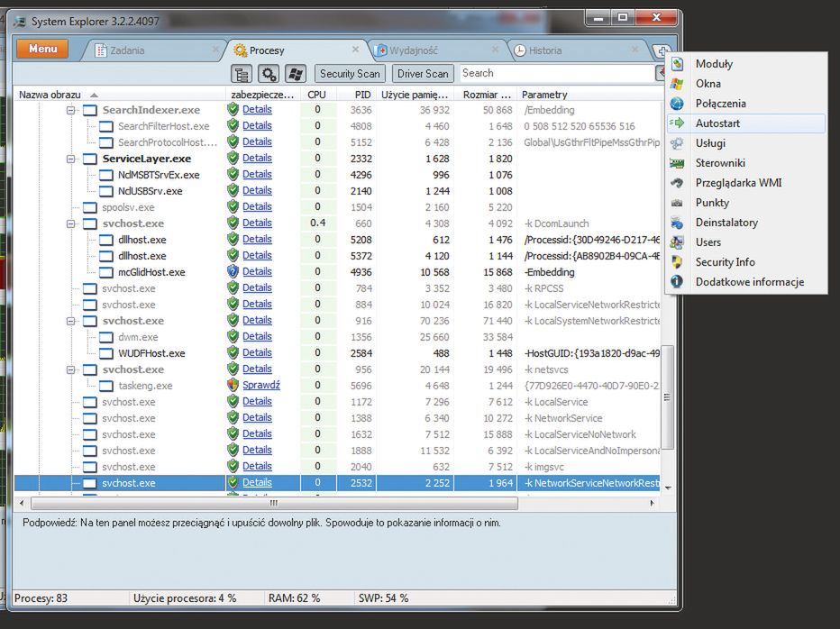The height and width of the screenshot is (629, 840).
Task: Switch to the Wydajność tab
Action: (436, 50)
